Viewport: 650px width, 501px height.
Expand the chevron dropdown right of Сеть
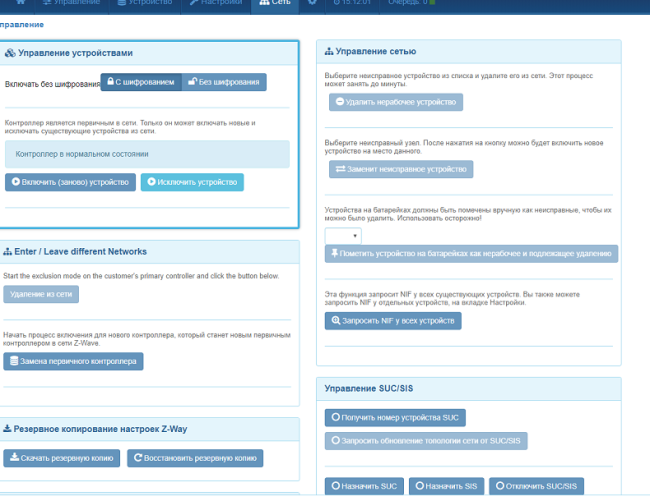pyautogui.click(x=312, y=3)
